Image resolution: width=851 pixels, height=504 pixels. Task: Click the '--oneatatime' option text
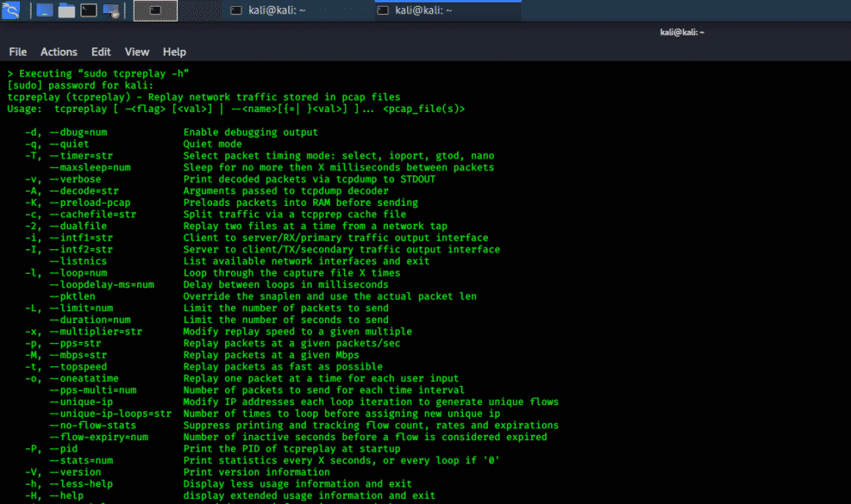84,378
